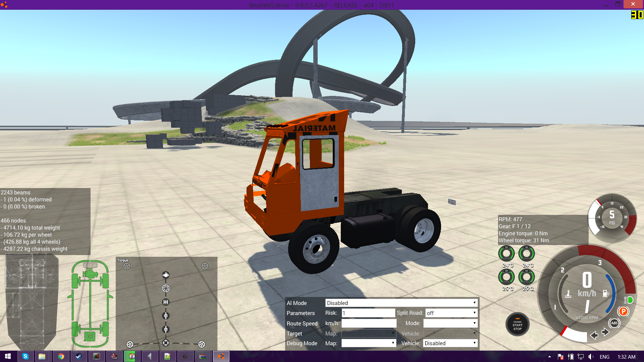Click the left turn signal arrow
The width and height of the screenshot is (644, 362).
click(594, 335)
